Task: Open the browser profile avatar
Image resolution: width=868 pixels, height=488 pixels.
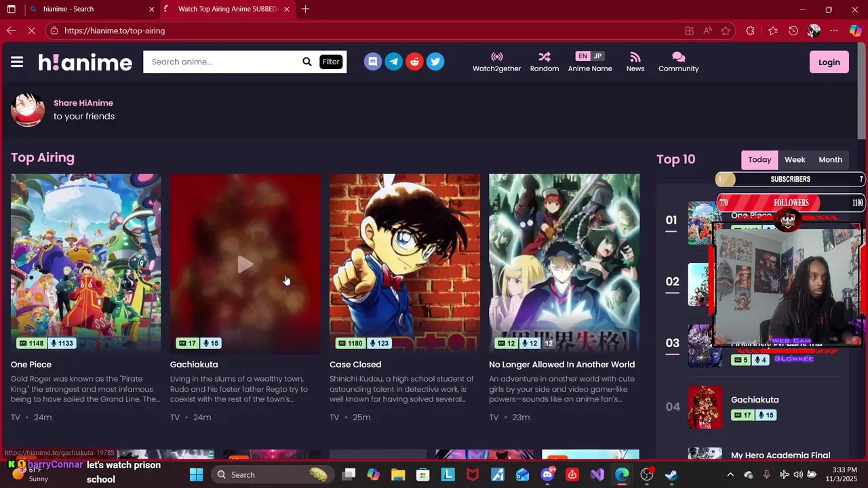Action: tap(814, 30)
